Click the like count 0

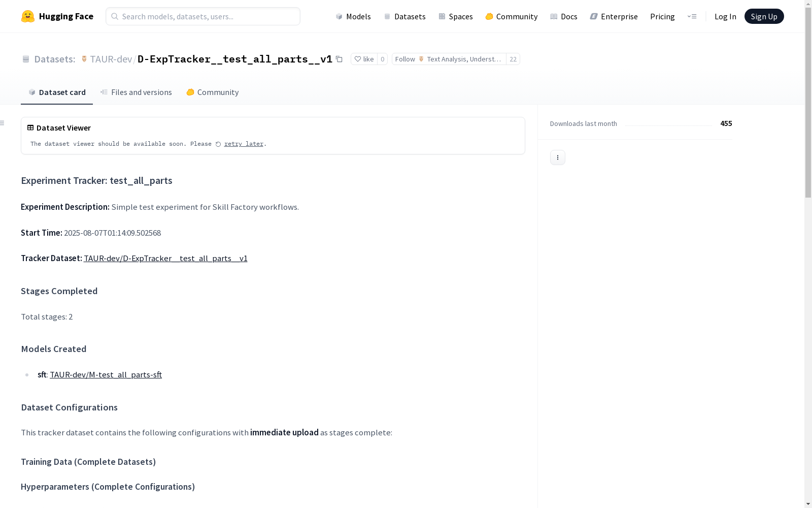pyautogui.click(x=383, y=59)
